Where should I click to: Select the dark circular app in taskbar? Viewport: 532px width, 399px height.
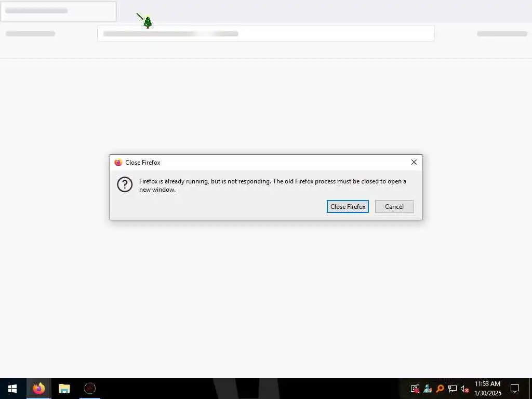90,389
